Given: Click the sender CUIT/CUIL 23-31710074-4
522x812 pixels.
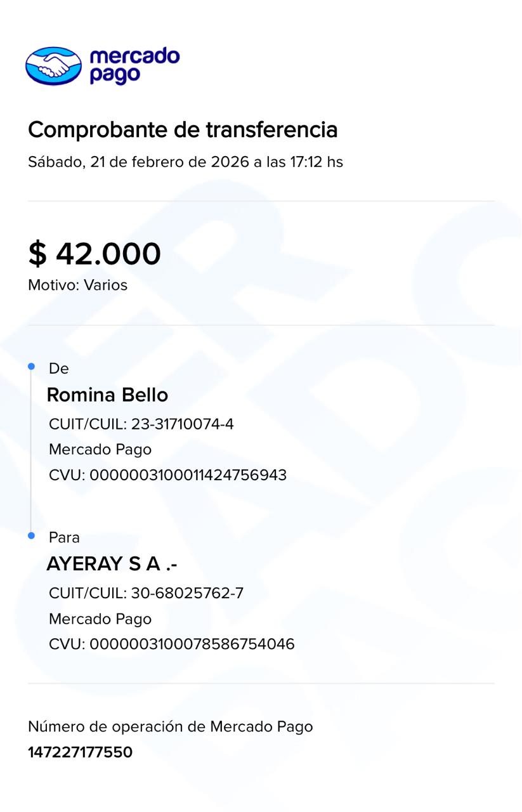Looking at the screenshot, I should 141,424.
